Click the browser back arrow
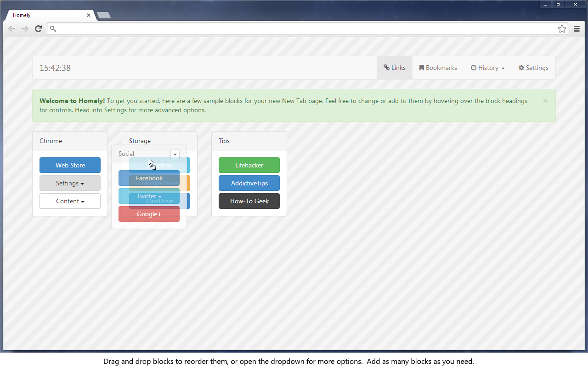 pos(12,29)
